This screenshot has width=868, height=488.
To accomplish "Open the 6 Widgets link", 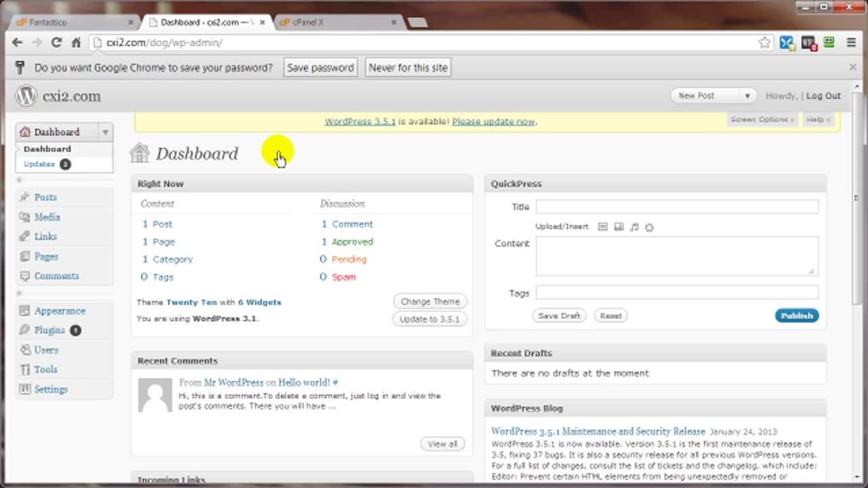I will coord(259,302).
